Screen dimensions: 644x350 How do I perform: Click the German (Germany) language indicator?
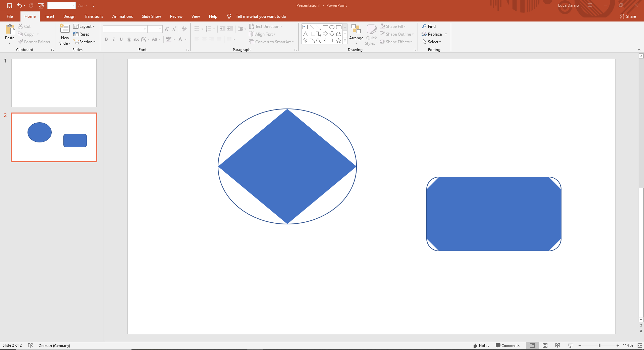(54, 345)
